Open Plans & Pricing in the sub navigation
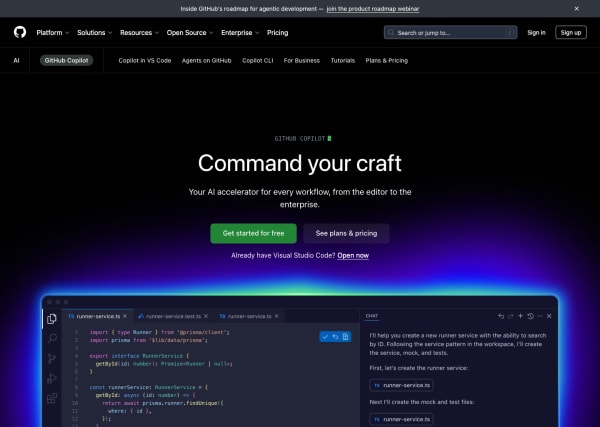600x427 pixels. [386, 60]
